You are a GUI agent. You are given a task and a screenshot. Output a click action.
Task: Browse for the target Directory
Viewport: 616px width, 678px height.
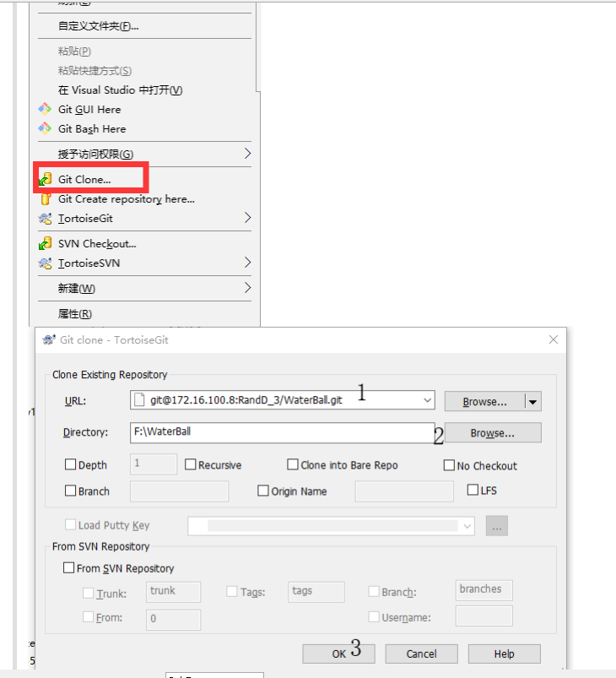coord(493,432)
